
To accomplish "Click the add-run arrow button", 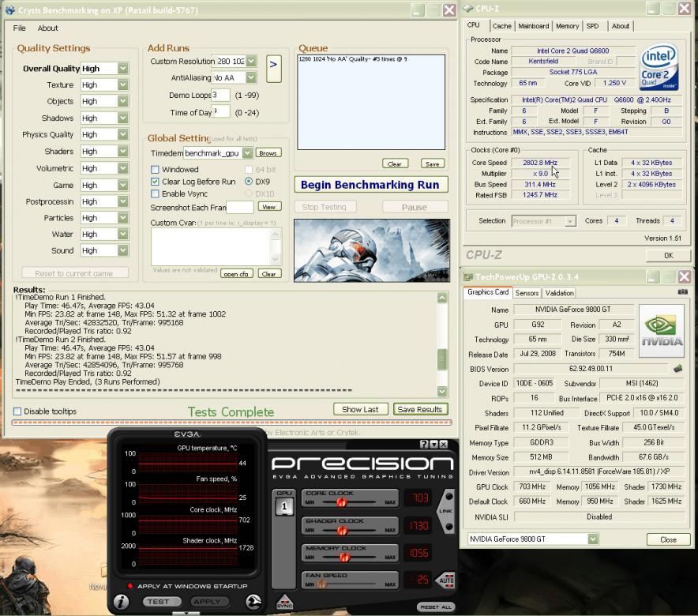I will [274, 69].
